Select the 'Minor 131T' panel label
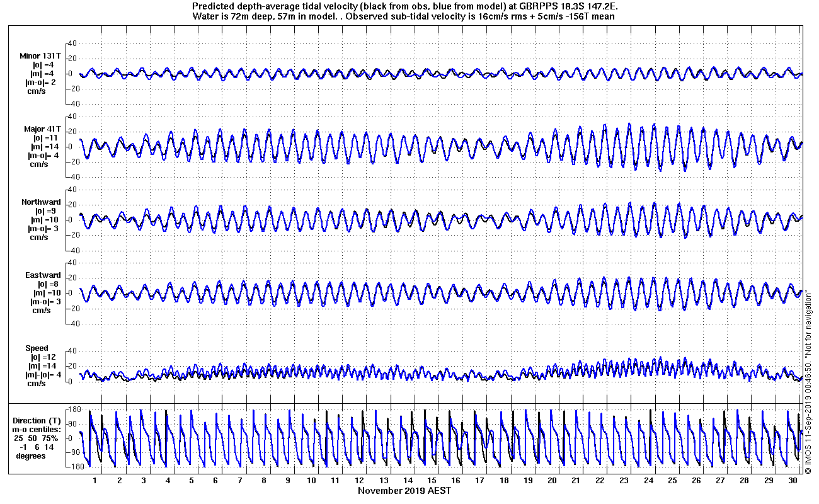The image size is (819, 504). (40, 56)
